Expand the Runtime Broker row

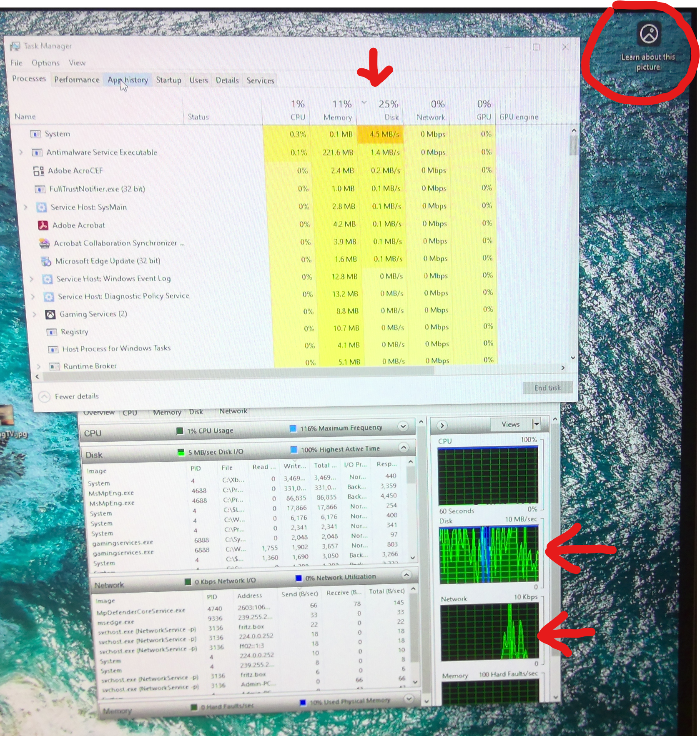38,366
